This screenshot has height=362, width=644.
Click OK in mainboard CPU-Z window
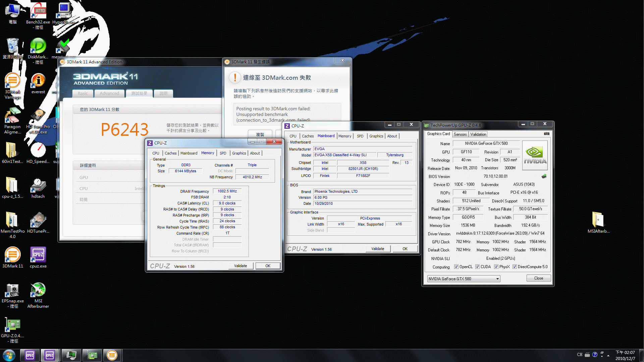point(405,249)
